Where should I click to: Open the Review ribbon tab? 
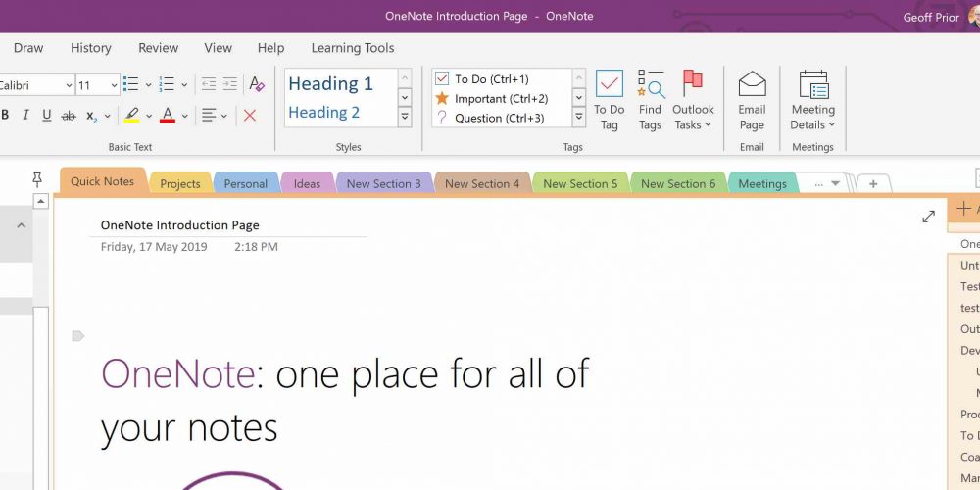click(158, 48)
